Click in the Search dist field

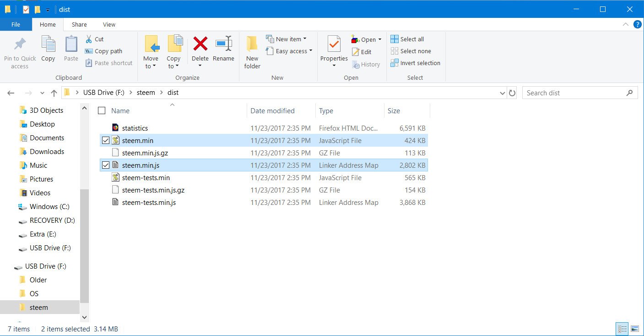[574, 93]
